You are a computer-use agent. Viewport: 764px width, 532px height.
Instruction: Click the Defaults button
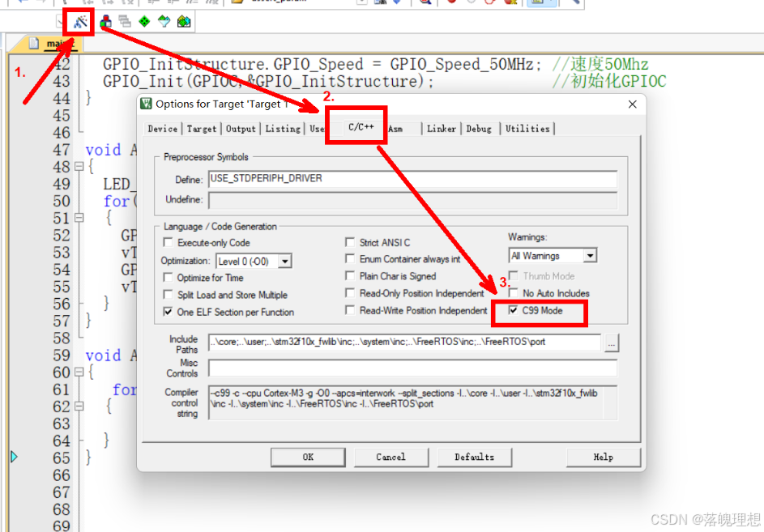pyautogui.click(x=475, y=457)
